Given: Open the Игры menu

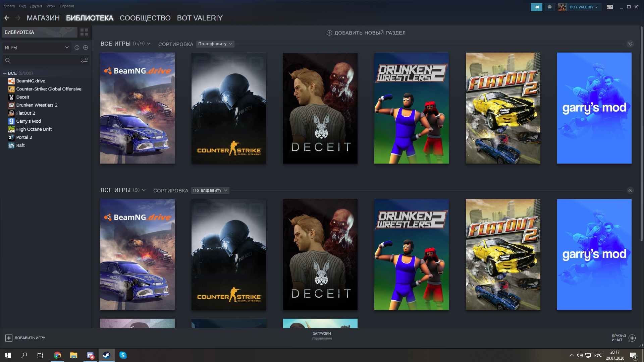Looking at the screenshot, I should [51, 6].
